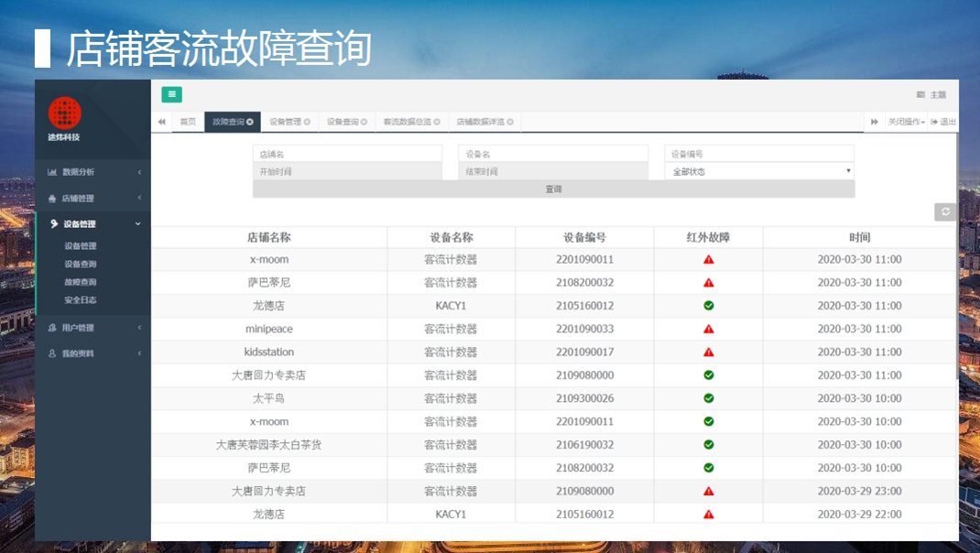Close the 店铺数据详览 tab via its x icon
Viewport: 980px width, 553px height.
pos(510,122)
